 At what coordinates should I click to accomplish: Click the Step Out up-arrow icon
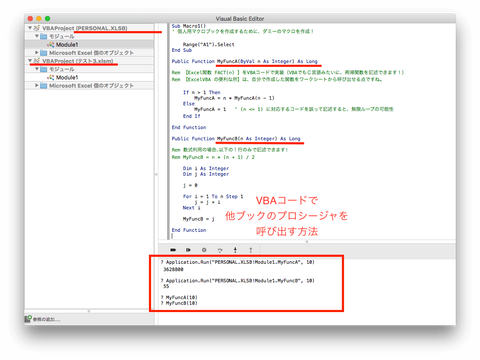pos(251,250)
